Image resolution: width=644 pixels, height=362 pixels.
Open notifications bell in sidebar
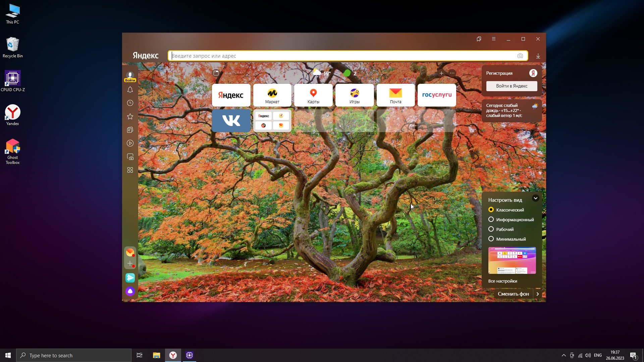click(130, 90)
